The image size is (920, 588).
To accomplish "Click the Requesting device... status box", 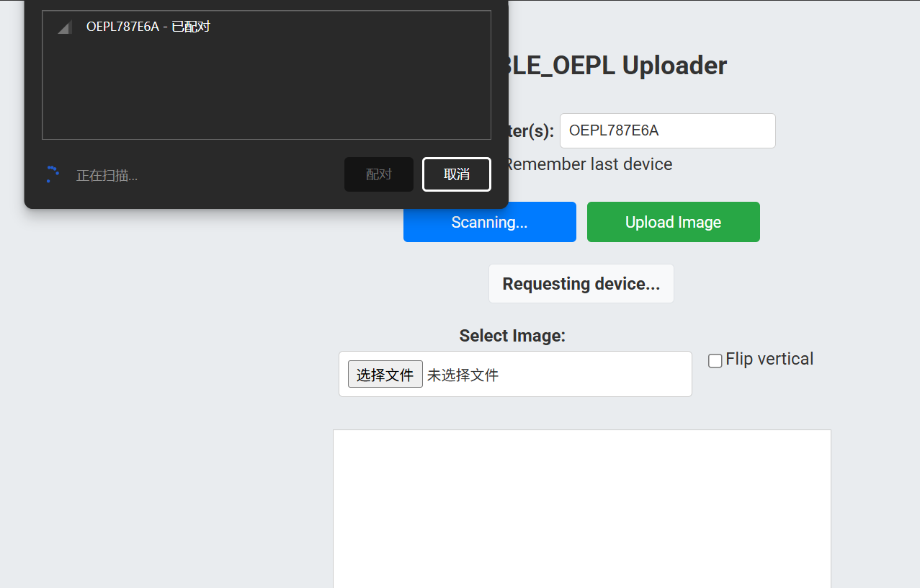I will (581, 284).
